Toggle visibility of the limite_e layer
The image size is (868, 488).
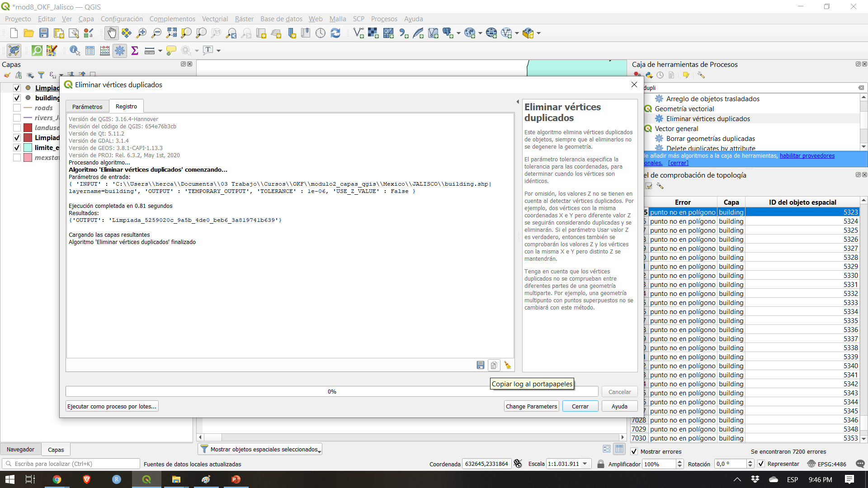[x=17, y=148]
